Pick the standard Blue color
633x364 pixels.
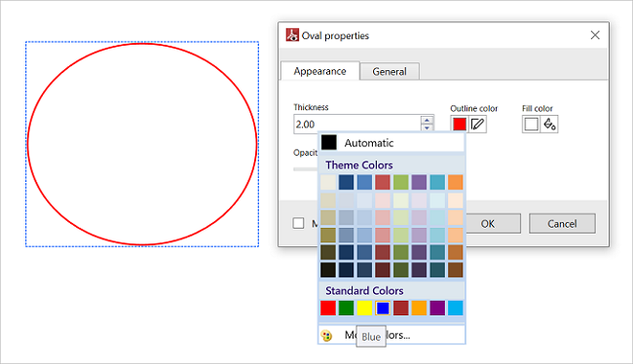coord(383,308)
